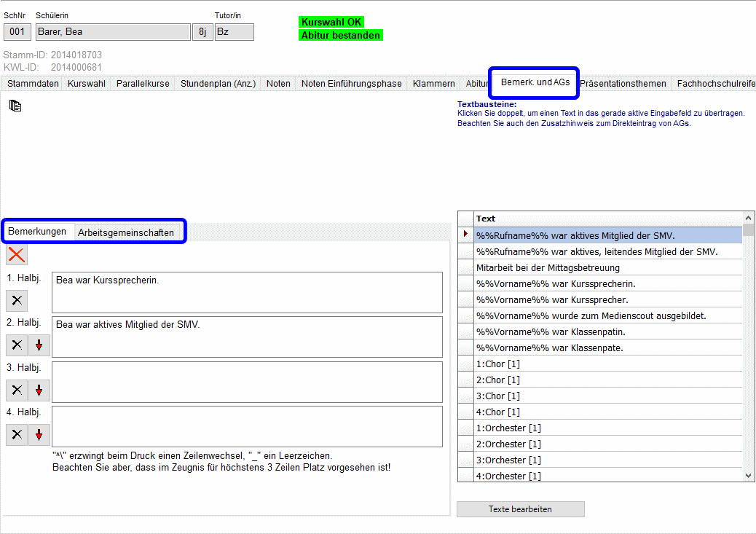This screenshot has width=756, height=534.
Task: Clear the 4. Halbj. remark with X
Action: (17, 435)
